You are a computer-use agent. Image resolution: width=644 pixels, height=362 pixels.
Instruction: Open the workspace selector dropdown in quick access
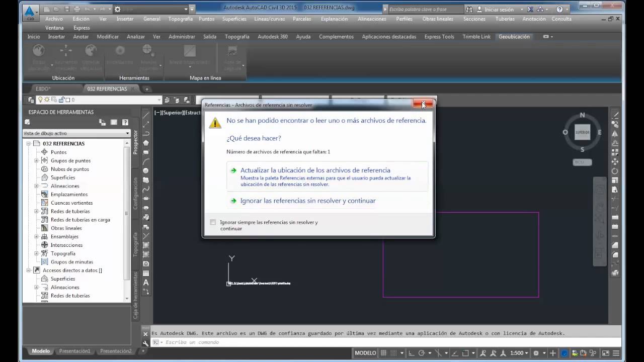186,9
